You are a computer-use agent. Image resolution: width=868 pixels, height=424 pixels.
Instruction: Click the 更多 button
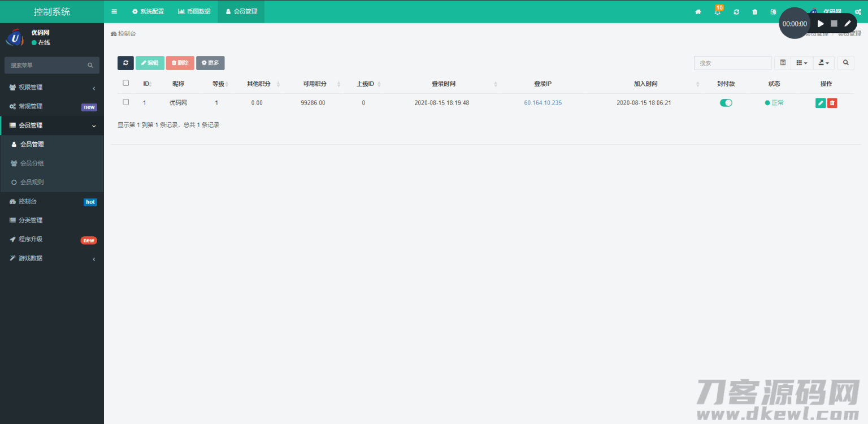210,63
